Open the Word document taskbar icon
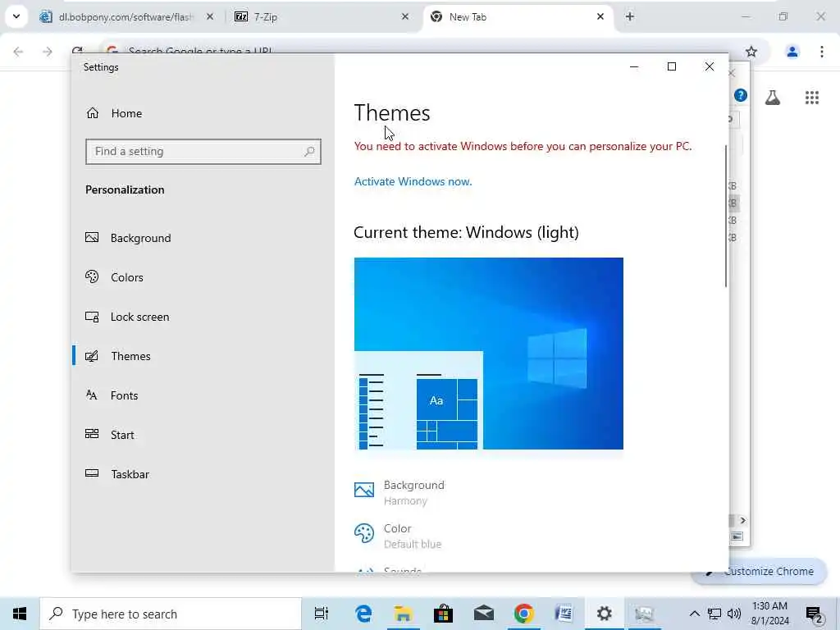The height and width of the screenshot is (630, 840). (564, 614)
